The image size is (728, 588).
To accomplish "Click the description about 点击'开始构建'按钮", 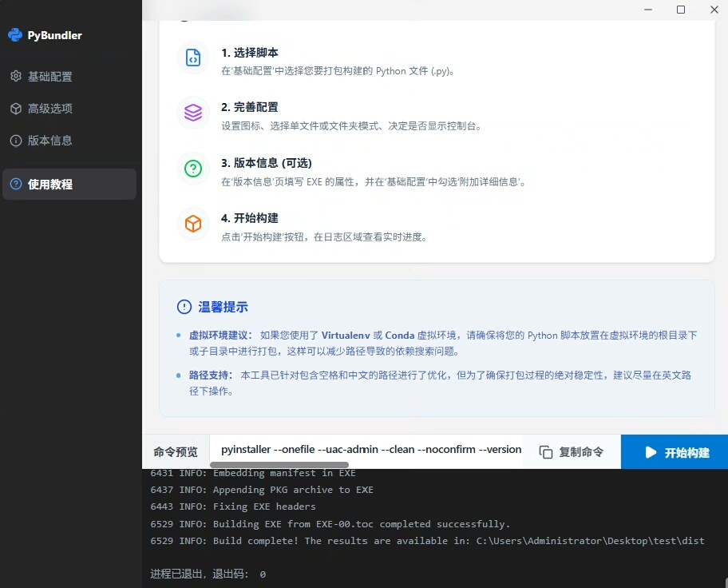I will (x=324, y=237).
